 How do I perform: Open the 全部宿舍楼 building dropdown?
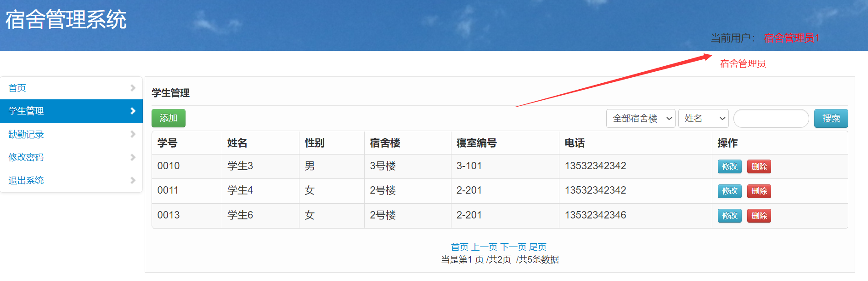(x=641, y=119)
